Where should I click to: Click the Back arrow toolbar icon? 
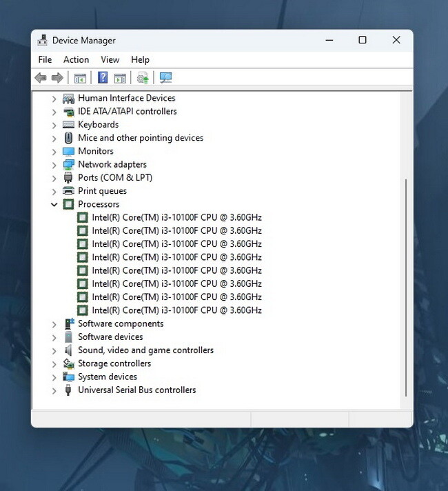point(41,78)
